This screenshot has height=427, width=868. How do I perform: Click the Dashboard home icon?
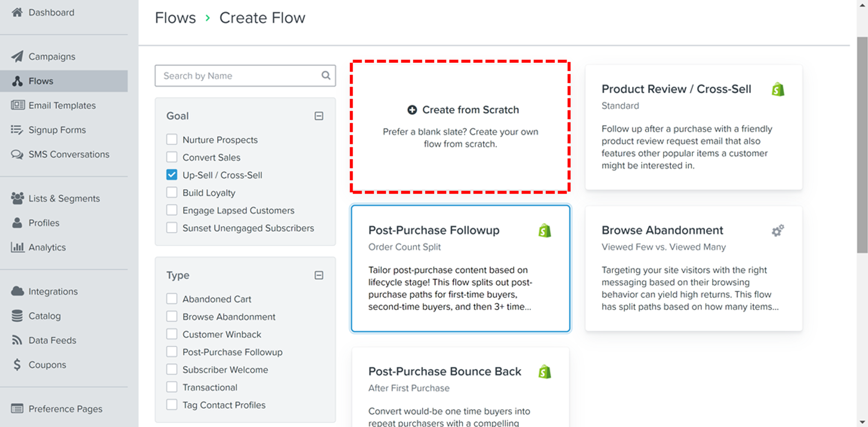coord(17,12)
